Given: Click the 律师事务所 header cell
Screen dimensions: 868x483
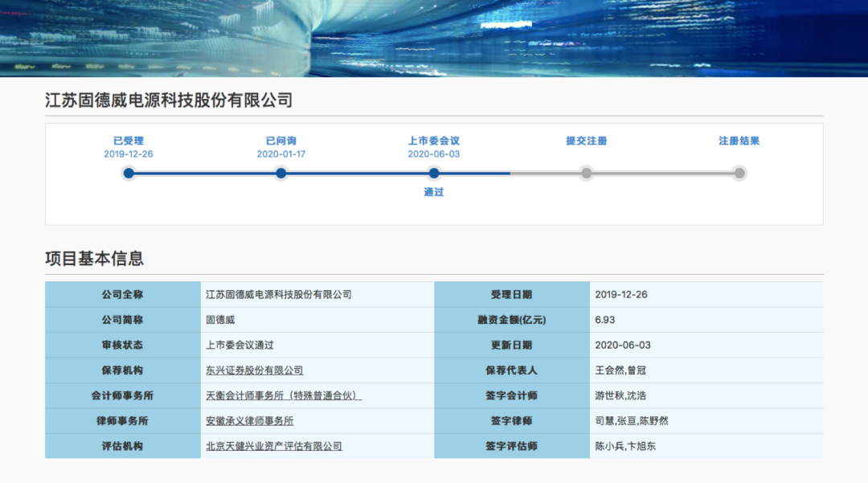Looking at the screenshot, I should 123,421.
